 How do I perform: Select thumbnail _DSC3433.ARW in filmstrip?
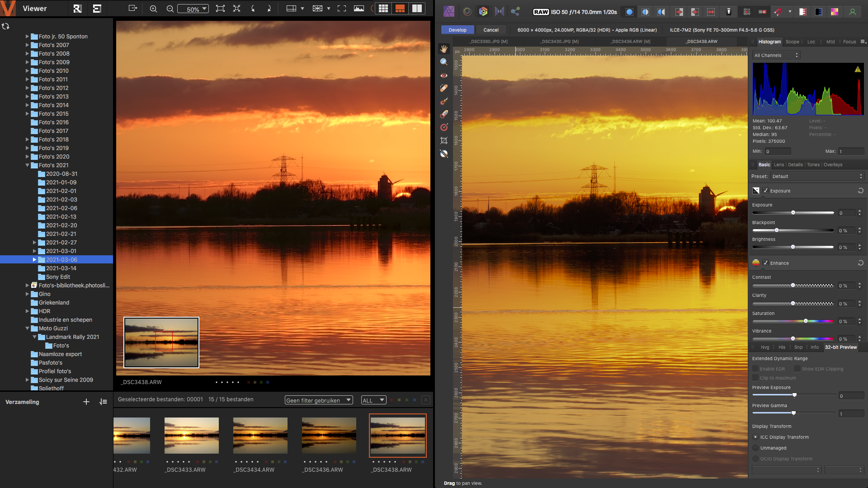pos(192,436)
